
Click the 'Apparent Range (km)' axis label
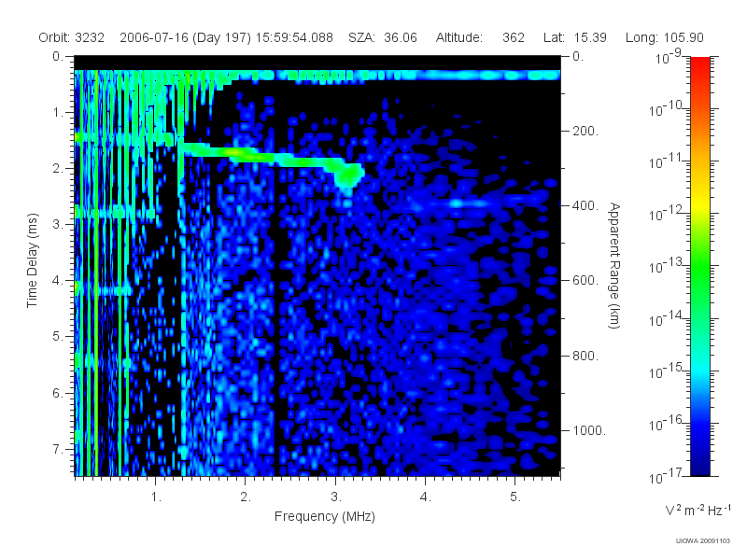[614, 266]
